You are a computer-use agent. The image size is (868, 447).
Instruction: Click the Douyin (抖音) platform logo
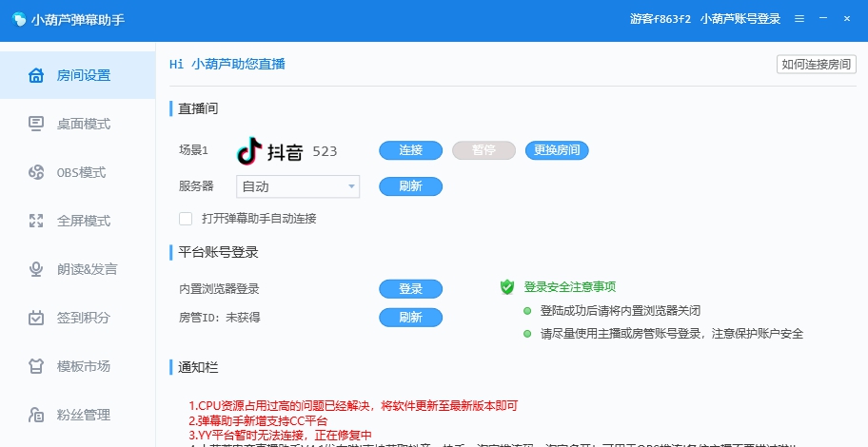pos(270,151)
